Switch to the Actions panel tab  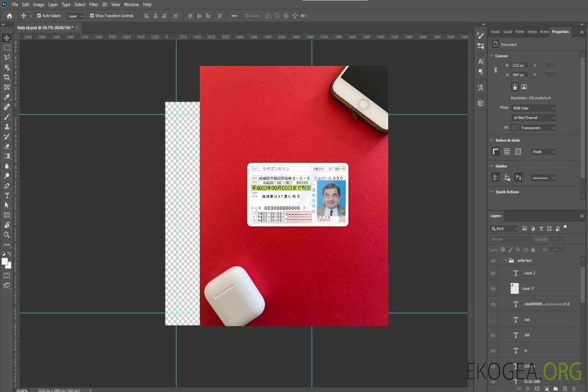(544, 32)
